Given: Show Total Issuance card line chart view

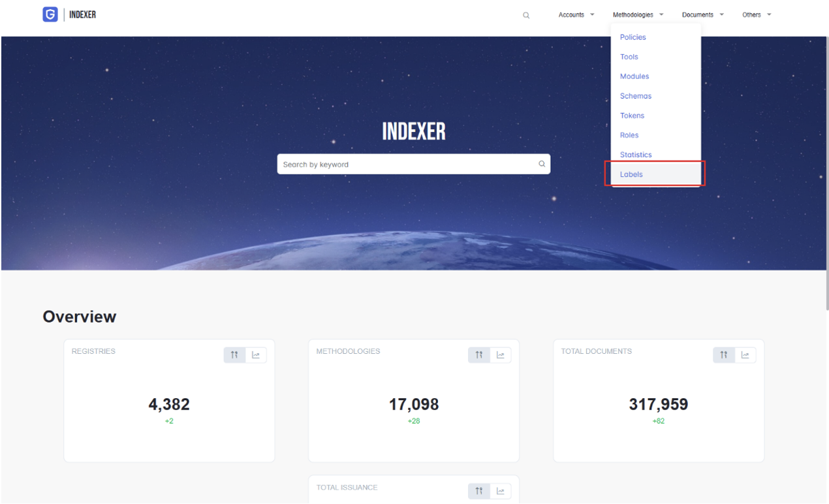Looking at the screenshot, I should click(501, 491).
